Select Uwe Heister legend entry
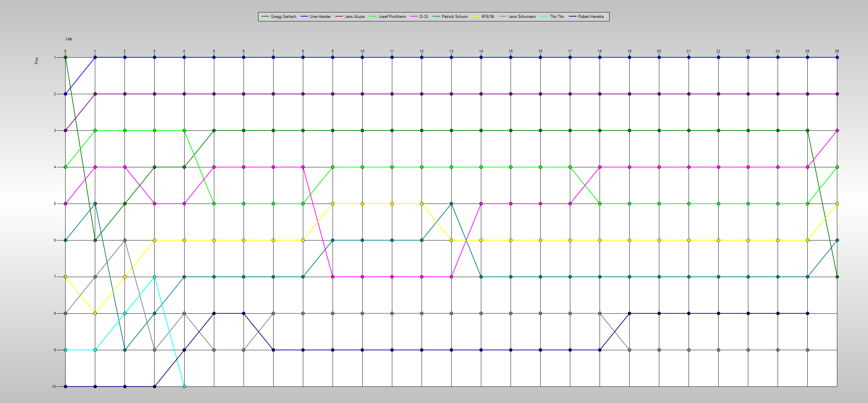Screen dimensions: 868x403 click(316, 17)
